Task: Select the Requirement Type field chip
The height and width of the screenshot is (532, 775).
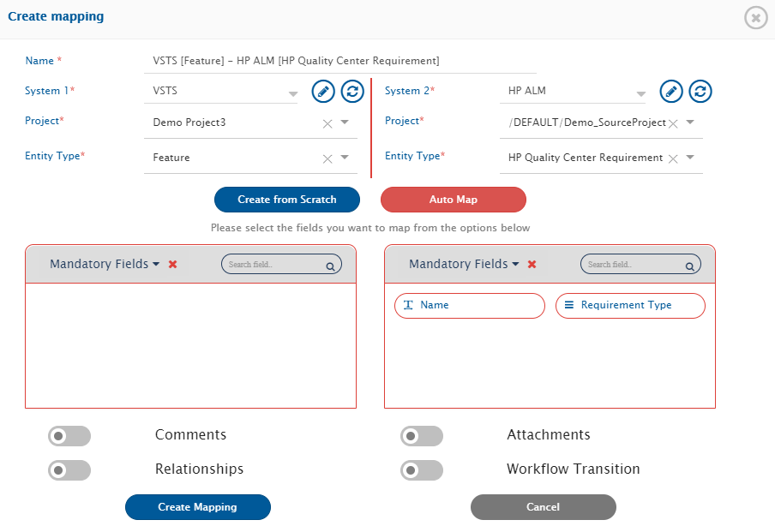Action: (x=630, y=306)
